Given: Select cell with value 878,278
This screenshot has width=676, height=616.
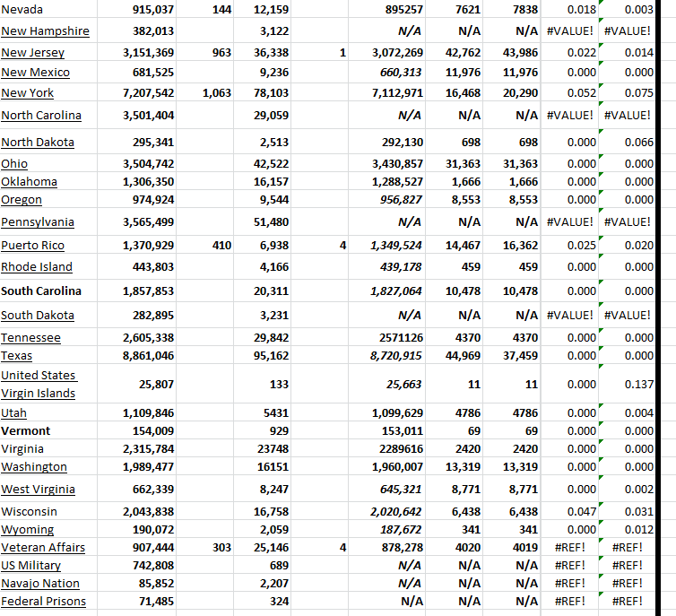Looking at the screenshot, I should click(x=386, y=548).
